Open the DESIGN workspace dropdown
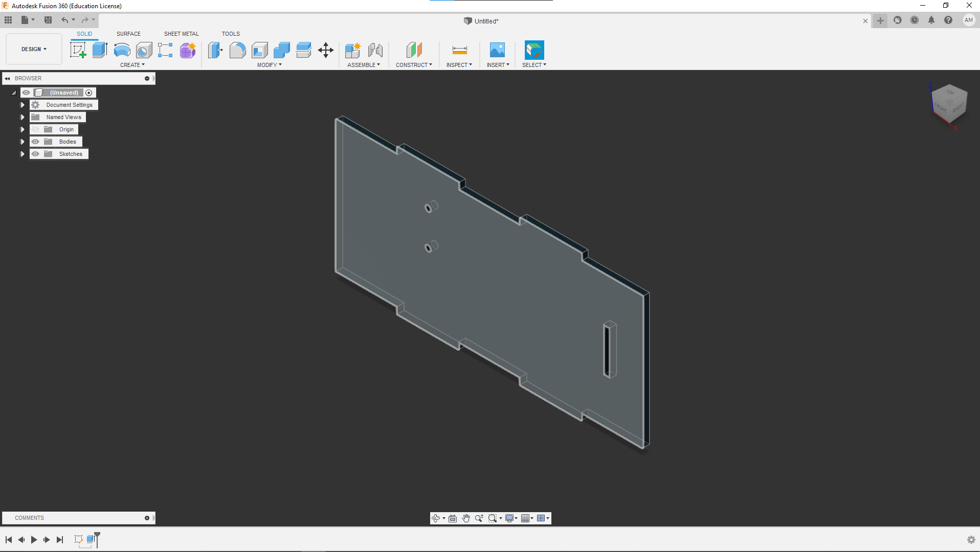The image size is (980, 552). (34, 49)
